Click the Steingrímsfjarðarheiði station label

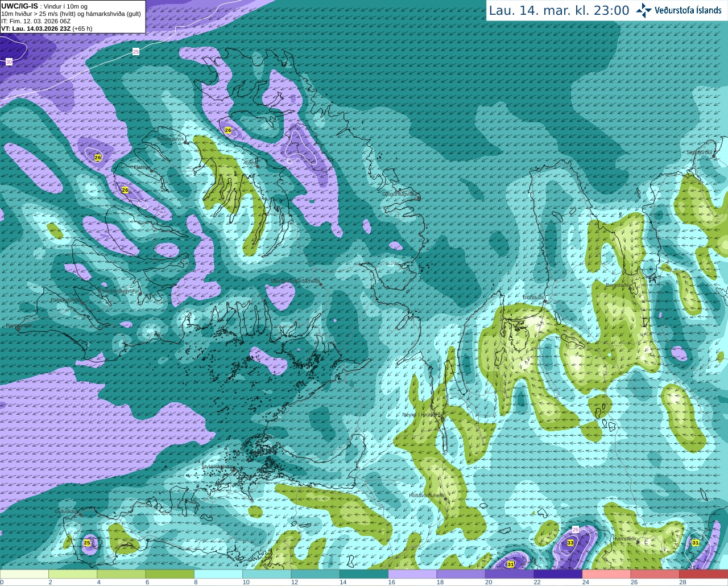coord(295,281)
